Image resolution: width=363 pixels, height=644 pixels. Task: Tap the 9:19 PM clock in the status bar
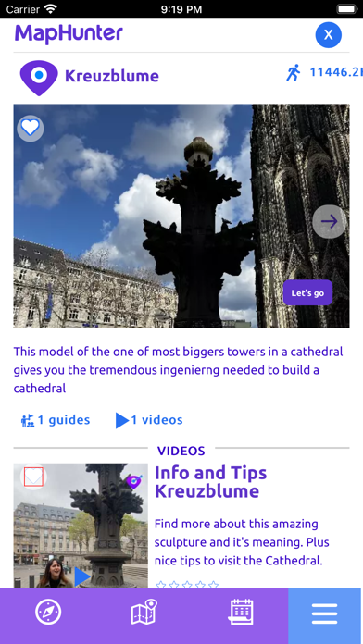pyautogui.click(x=181, y=9)
